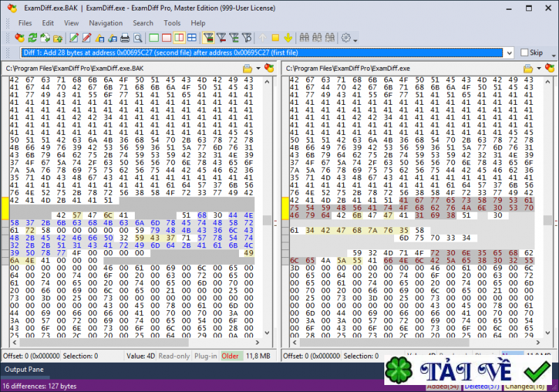Click the Older colored status indicator

click(230, 356)
